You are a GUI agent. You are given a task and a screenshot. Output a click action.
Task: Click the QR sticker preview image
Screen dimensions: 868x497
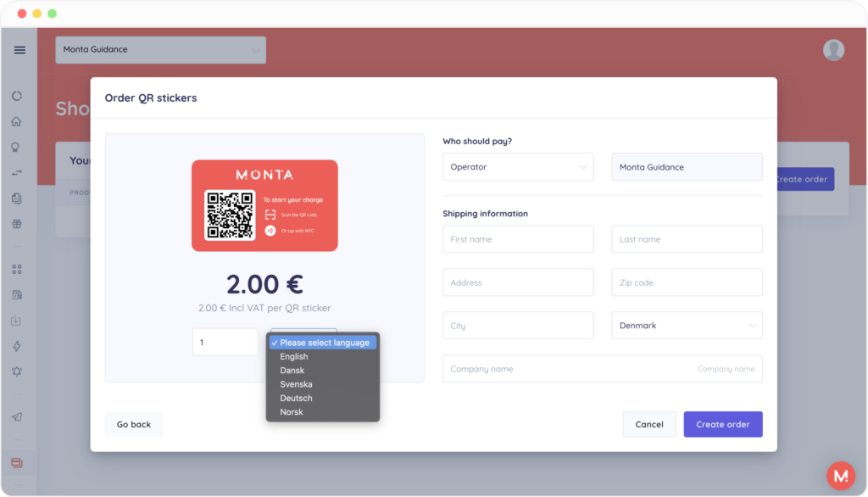[264, 205]
